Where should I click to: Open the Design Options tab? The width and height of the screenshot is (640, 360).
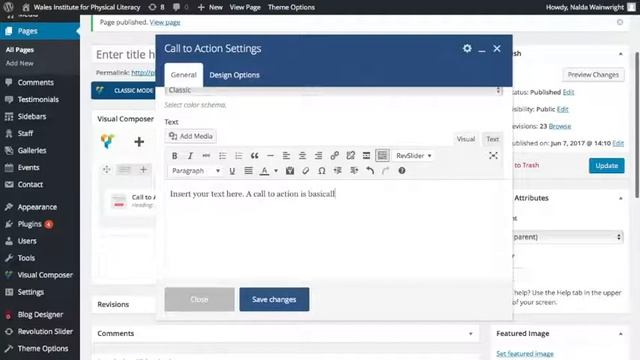coord(234,75)
